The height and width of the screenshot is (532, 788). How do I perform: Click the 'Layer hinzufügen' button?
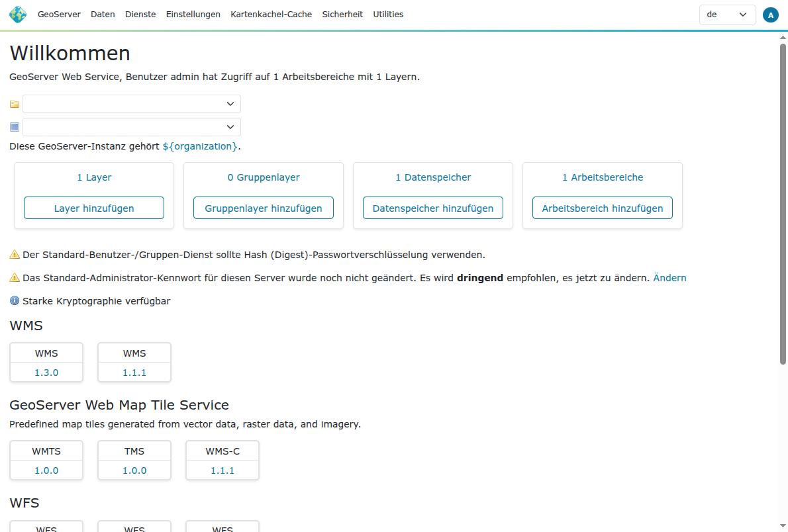pyautogui.click(x=93, y=207)
